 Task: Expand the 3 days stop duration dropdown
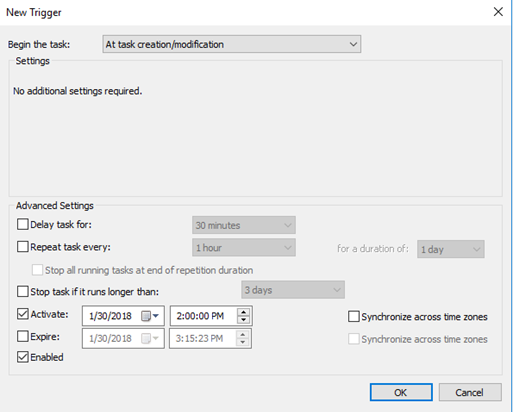tap(293, 290)
